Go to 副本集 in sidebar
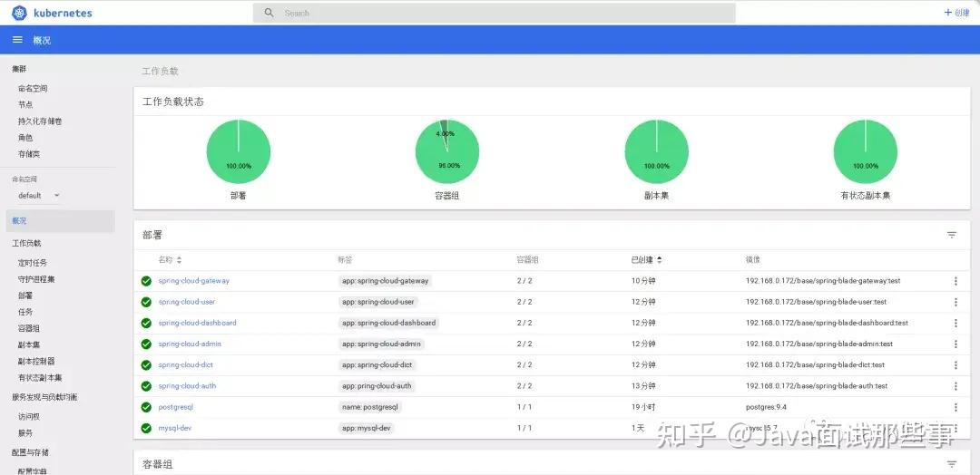The image size is (980, 475). tap(29, 344)
